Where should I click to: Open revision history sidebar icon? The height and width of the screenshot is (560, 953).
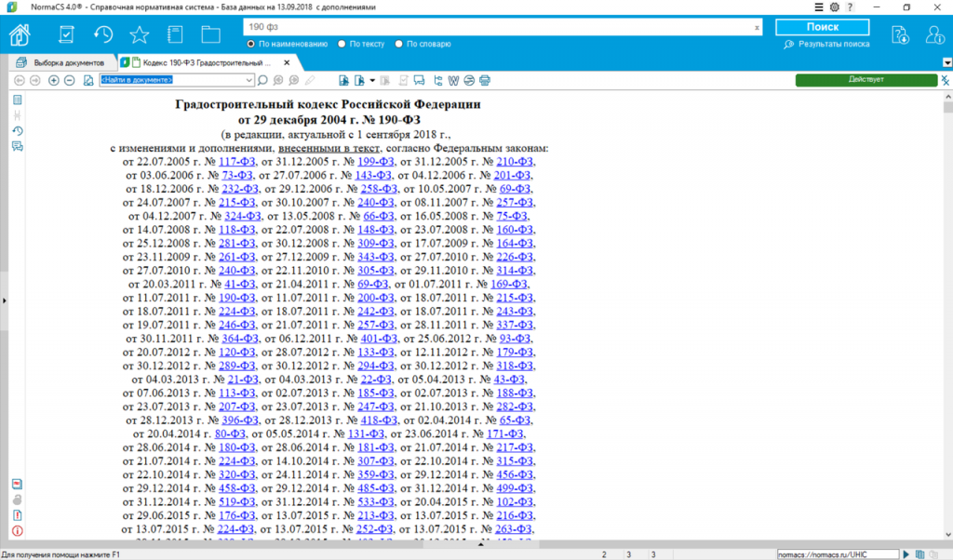17,131
